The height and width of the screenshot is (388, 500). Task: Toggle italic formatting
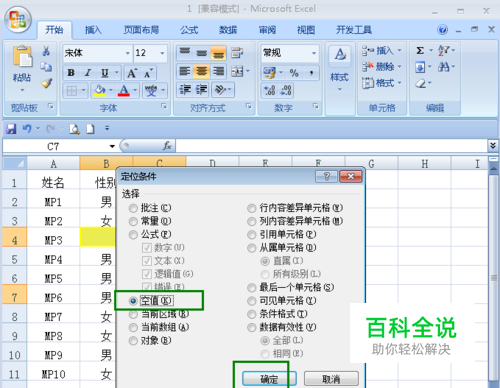[88, 73]
